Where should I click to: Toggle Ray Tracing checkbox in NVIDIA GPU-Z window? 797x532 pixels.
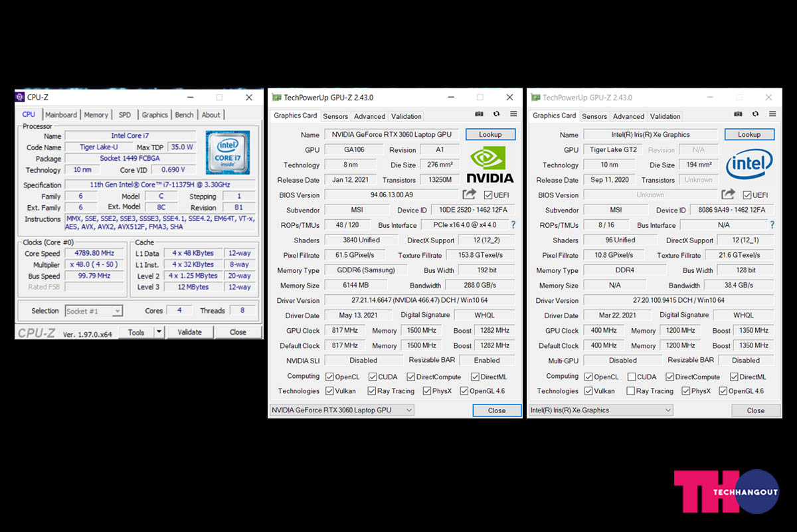tap(372, 391)
